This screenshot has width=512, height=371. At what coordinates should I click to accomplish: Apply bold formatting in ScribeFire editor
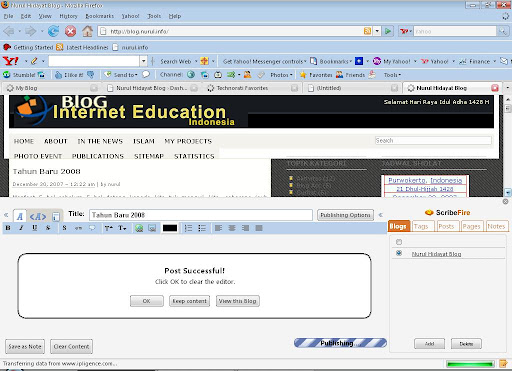tap(8, 228)
